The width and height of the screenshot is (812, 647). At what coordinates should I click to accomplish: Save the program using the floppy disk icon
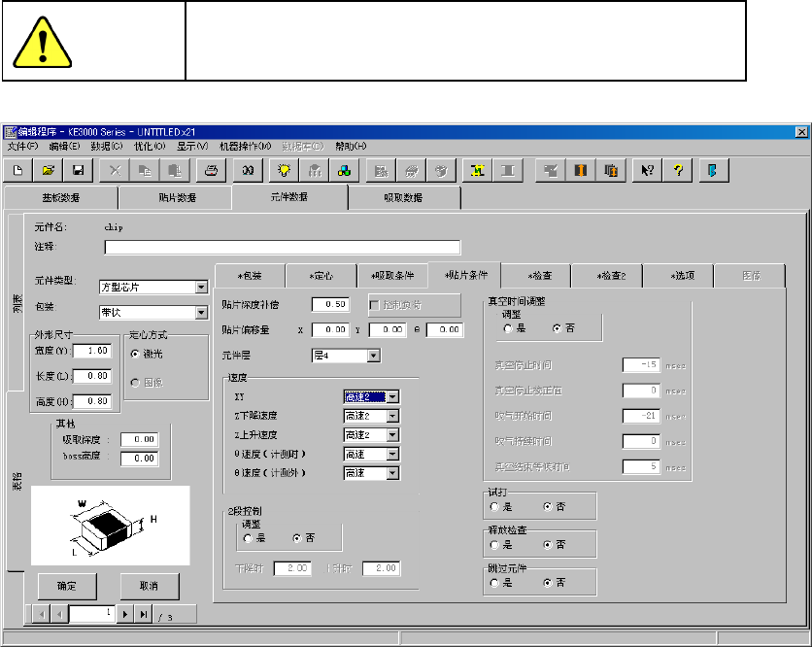point(78,170)
